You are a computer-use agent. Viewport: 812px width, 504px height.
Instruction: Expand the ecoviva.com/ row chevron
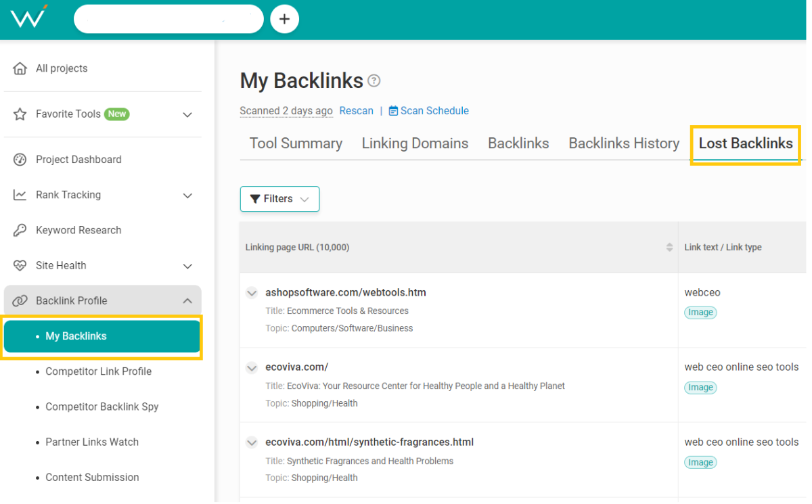(x=252, y=368)
